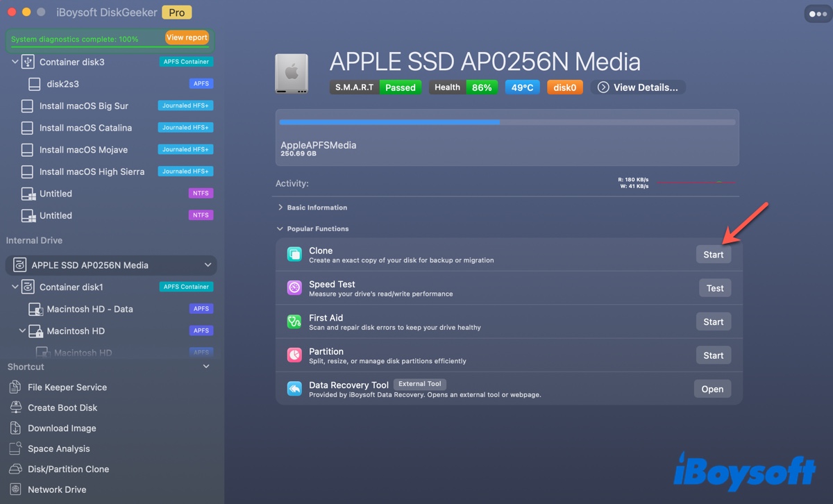
Task: Click the Speed Test gauge icon
Action: coord(294,288)
